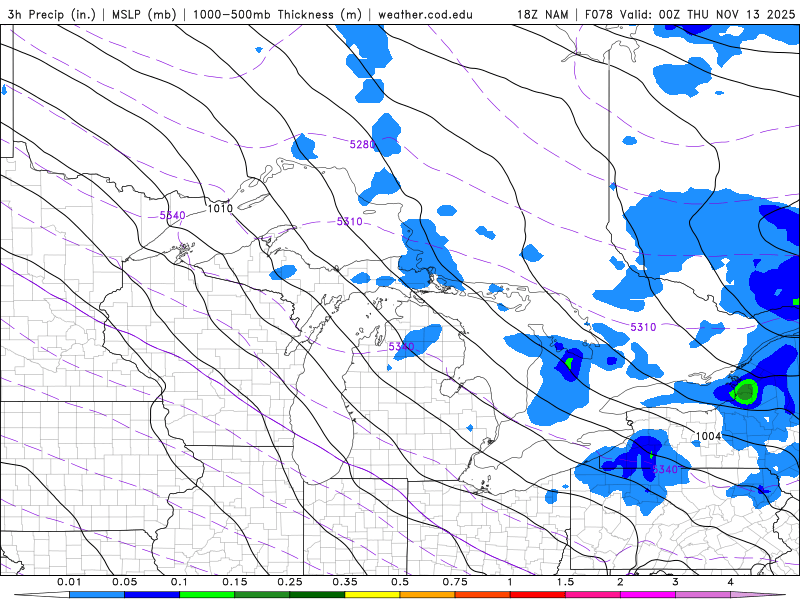
Task: Click the red 1–1.5 legend swatch
Action: (538, 595)
